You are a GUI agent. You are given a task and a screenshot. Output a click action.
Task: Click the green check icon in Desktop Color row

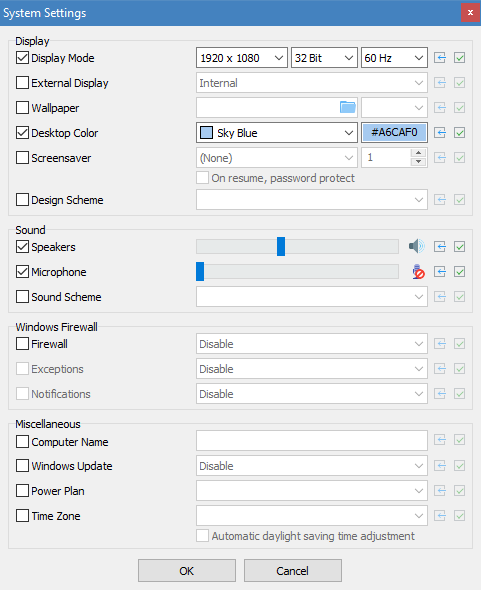pyautogui.click(x=459, y=132)
